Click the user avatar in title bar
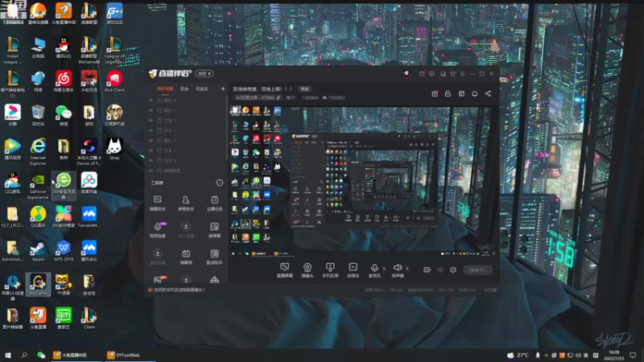644x362 pixels. 406,74
